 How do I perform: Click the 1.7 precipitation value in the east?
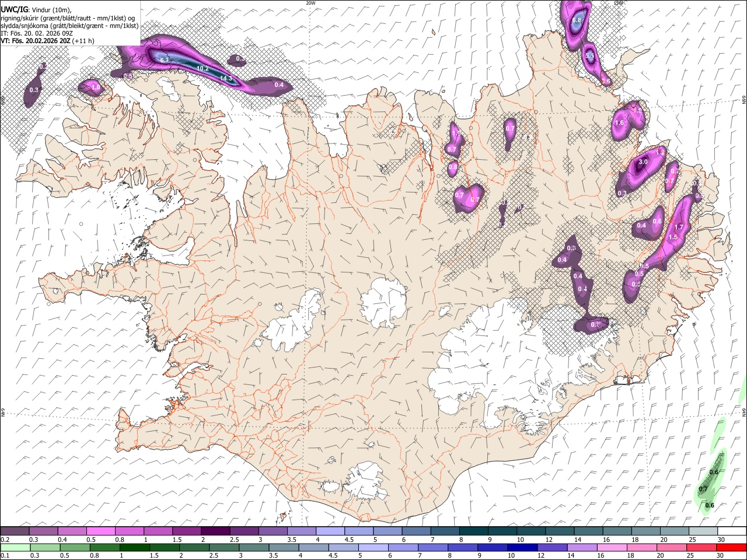[x=679, y=227]
